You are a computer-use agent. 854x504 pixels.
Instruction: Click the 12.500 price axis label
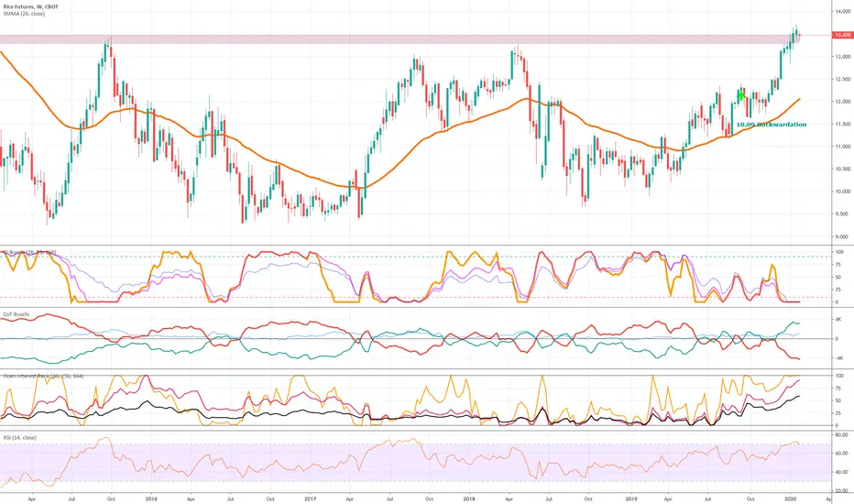843,79
